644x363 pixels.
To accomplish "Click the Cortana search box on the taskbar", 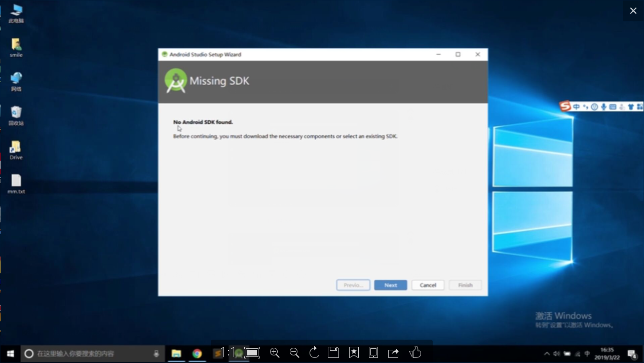I will coord(93,353).
